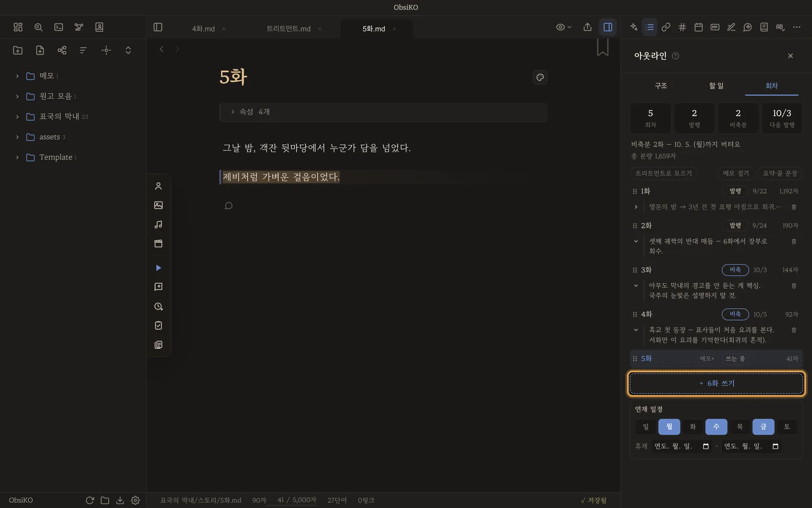Click the 트리트먼트로 모으기 button
Image resolution: width=812 pixels, height=508 pixels.
[664, 173]
